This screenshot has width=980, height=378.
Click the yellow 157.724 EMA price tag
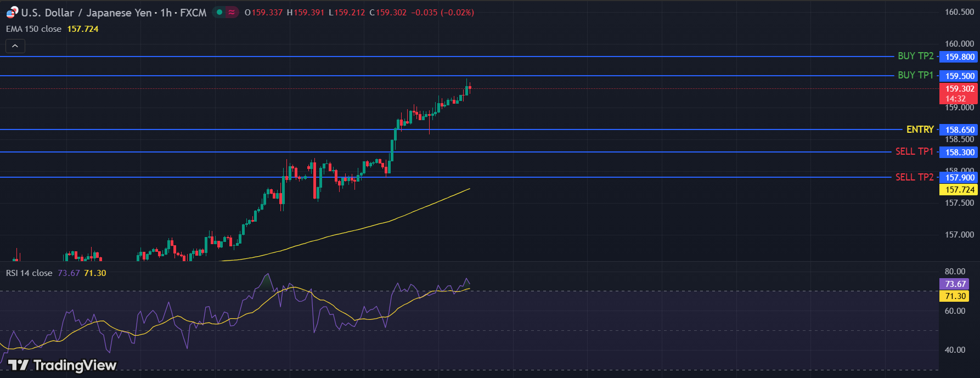pyautogui.click(x=959, y=190)
